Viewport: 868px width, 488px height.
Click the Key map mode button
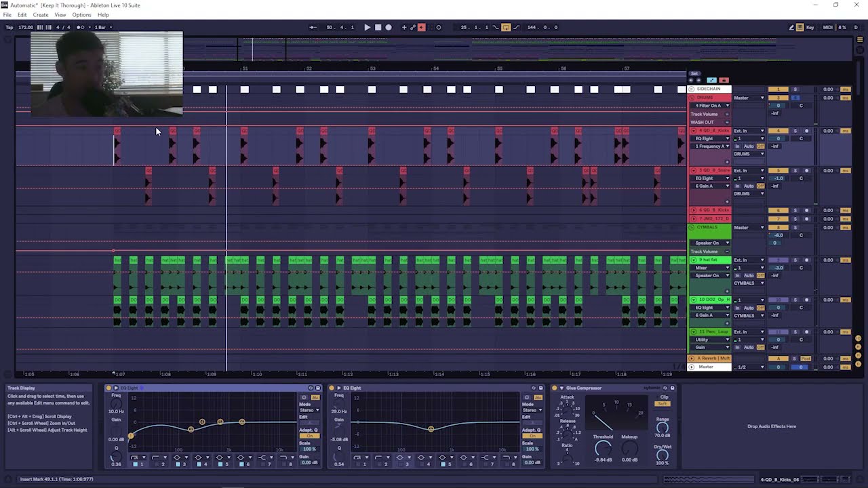tap(810, 27)
